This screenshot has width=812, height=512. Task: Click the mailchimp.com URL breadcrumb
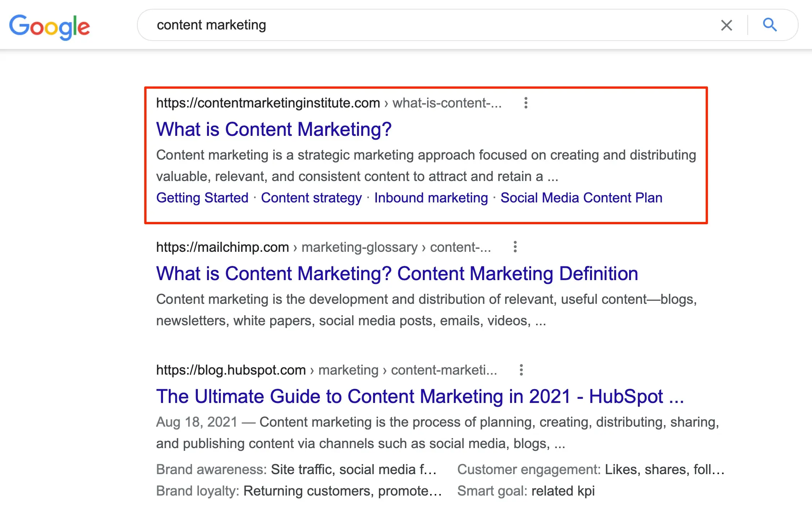click(222, 247)
